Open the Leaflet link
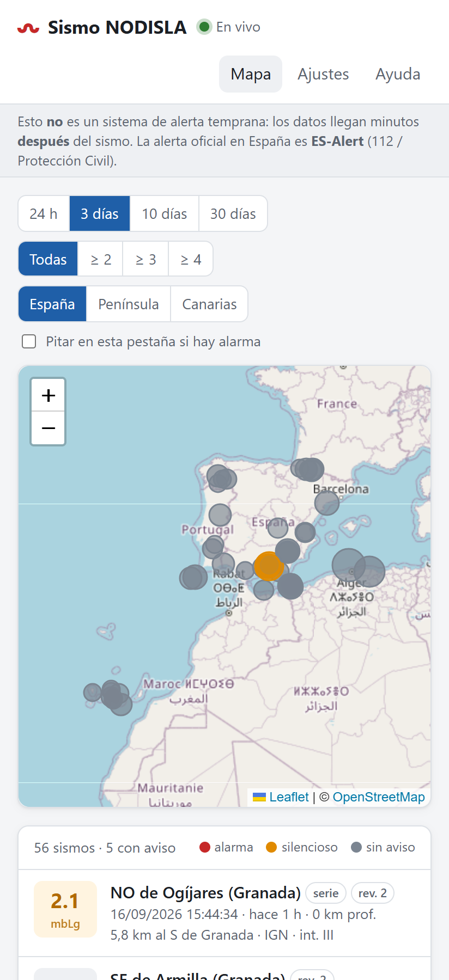The height and width of the screenshot is (980, 449). click(x=289, y=797)
